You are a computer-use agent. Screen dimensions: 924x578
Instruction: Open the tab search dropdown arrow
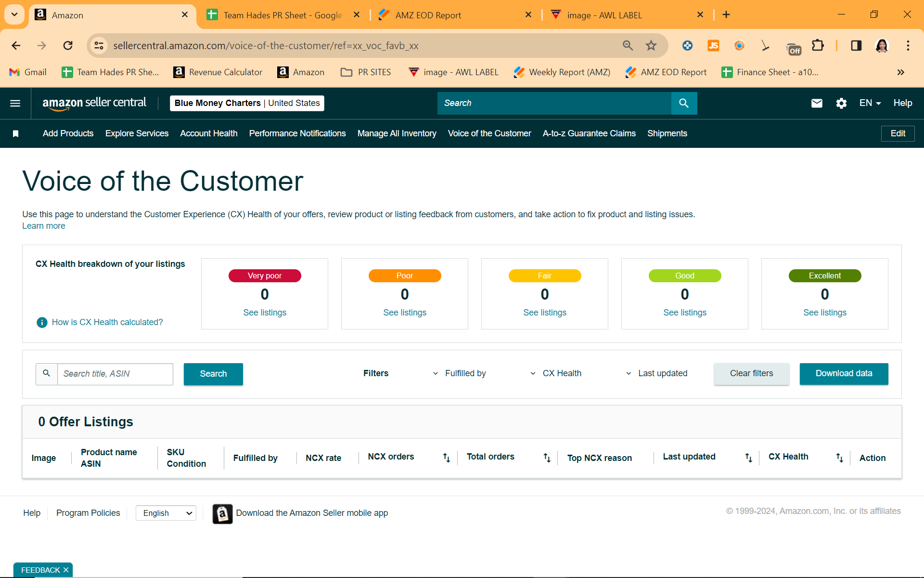(x=14, y=15)
